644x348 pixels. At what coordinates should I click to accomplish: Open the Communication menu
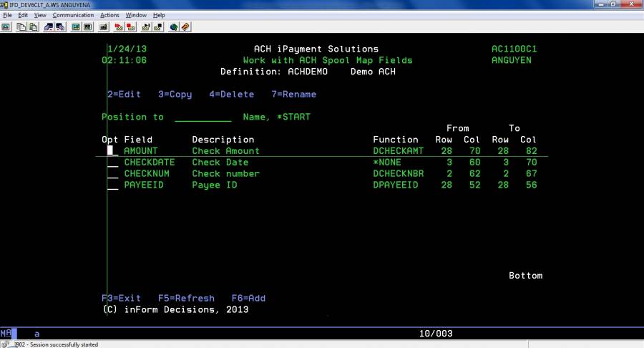pos(73,15)
